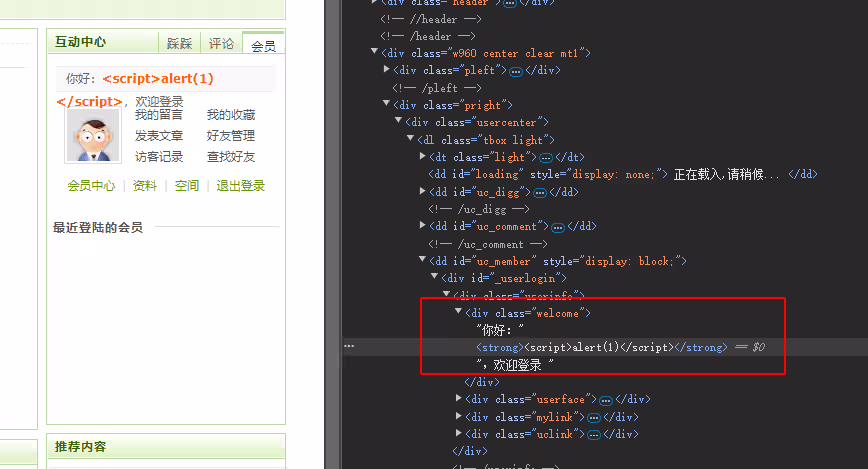
Task: Switch to the 踩踩 tab
Action: pos(180,43)
